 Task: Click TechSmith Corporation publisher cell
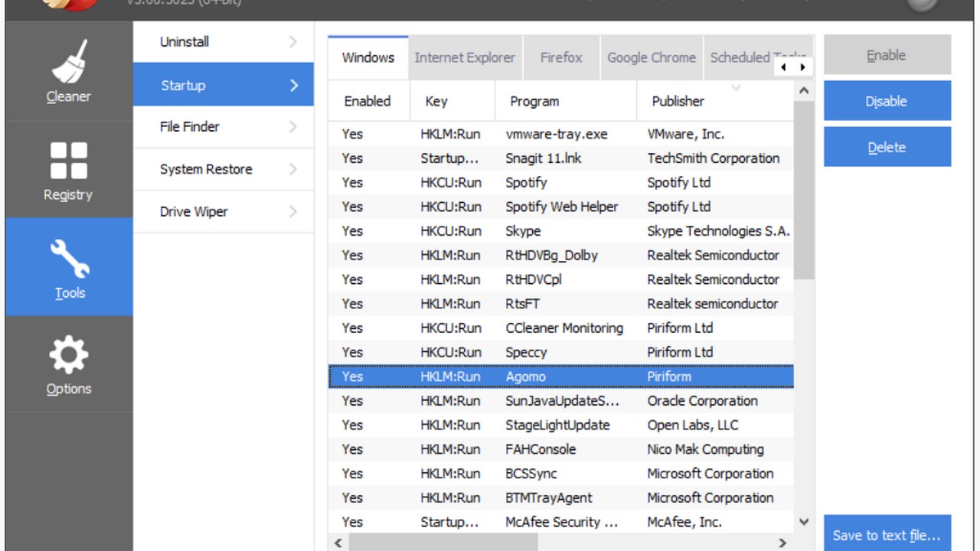pos(714,158)
